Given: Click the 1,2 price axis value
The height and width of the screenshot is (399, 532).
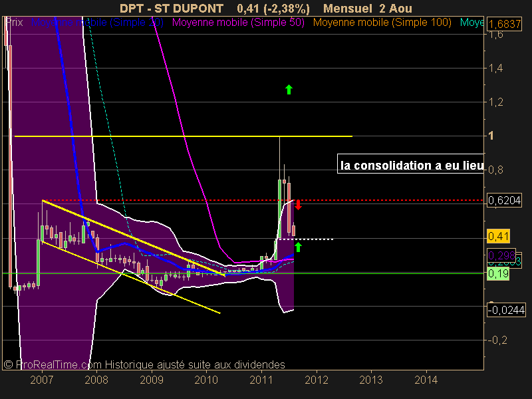Looking at the screenshot, I should pyautogui.click(x=496, y=102).
